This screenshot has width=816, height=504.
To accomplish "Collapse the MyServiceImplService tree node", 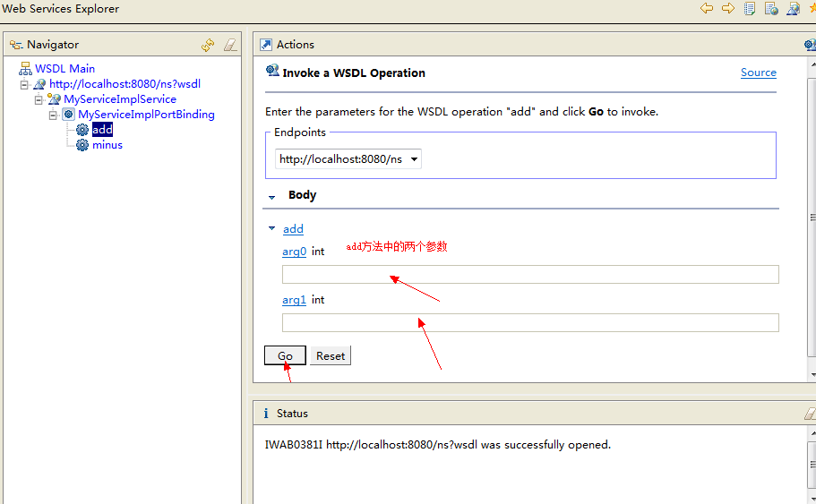I will click(x=39, y=99).
